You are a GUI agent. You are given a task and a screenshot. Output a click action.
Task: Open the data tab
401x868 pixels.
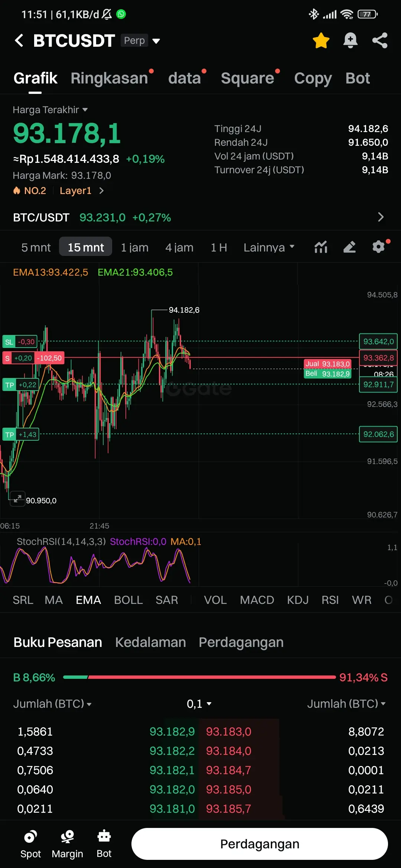[185, 78]
